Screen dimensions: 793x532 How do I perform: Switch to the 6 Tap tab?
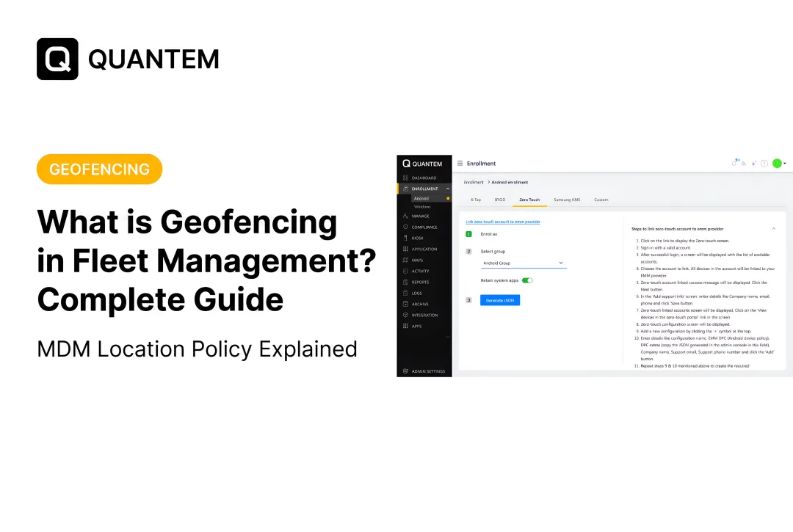coord(476,200)
